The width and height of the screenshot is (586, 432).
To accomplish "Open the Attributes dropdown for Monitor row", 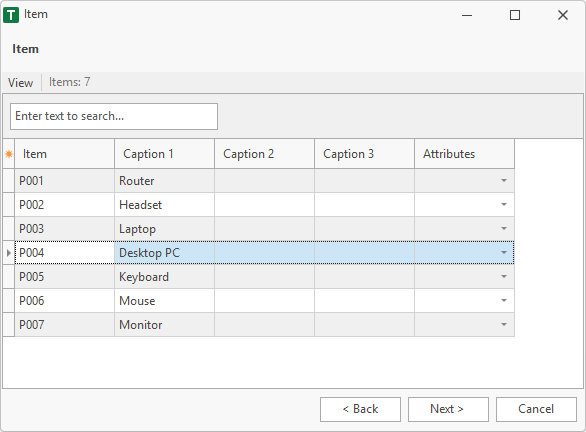I will tap(504, 325).
